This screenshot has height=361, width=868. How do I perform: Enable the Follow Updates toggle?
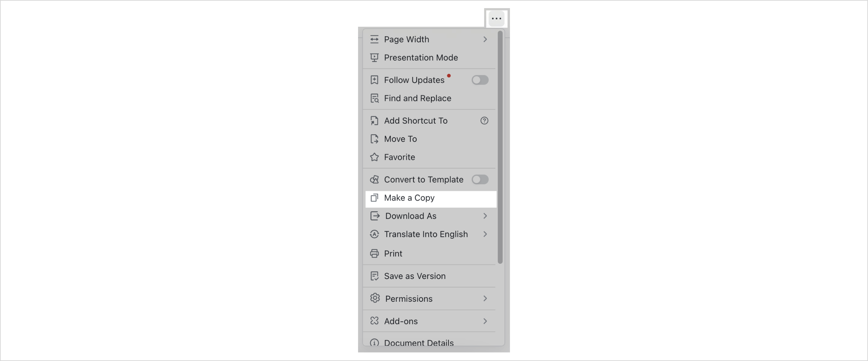coord(479,80)
